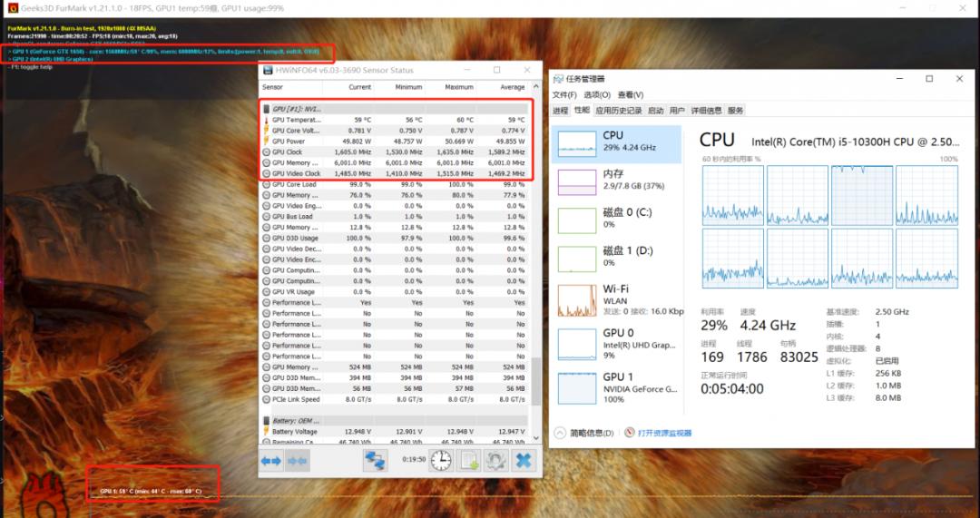Click GPU Temperature thermometer icon in HWiNFO

pyautogui.click(x=266, y=120)
